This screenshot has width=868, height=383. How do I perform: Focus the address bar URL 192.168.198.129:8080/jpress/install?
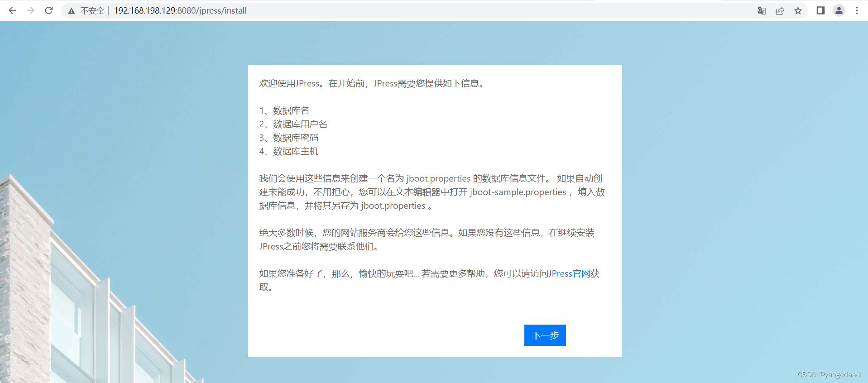coord(180,10)
